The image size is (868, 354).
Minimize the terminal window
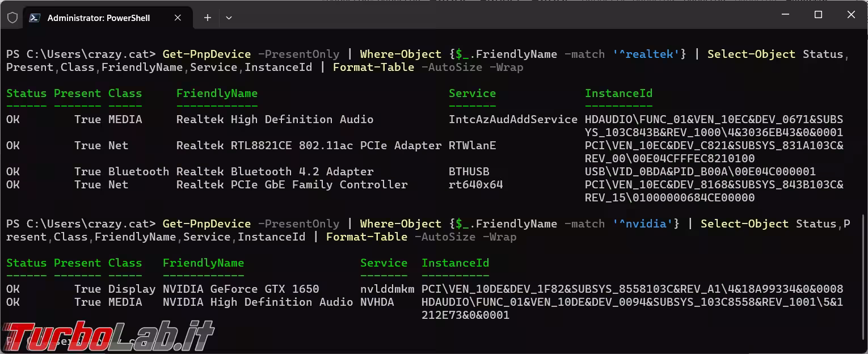click(785, 15)
